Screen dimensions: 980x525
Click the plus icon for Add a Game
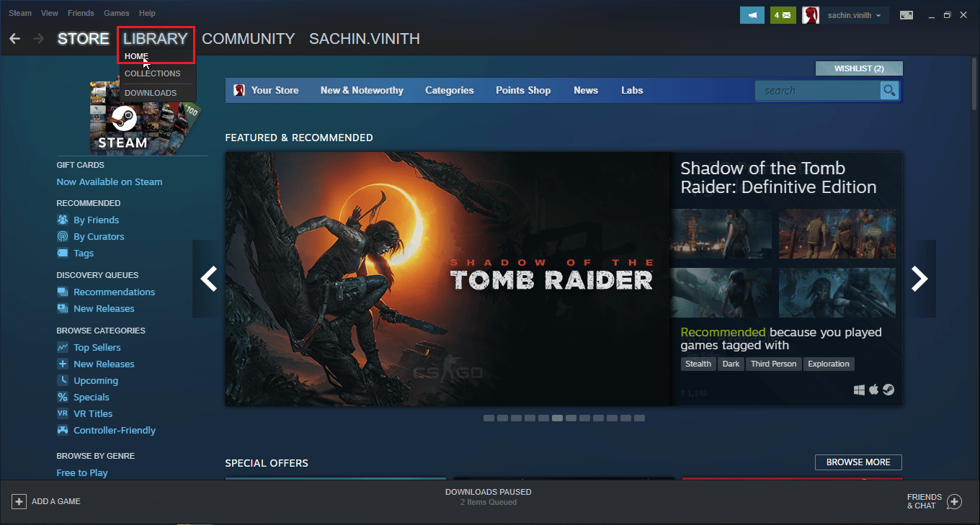[x=19, y=501]
